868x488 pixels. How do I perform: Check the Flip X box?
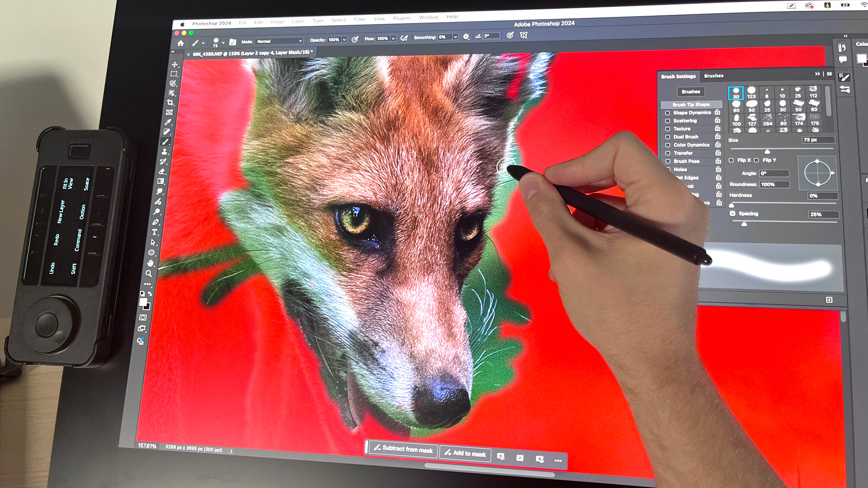(731, 160)
